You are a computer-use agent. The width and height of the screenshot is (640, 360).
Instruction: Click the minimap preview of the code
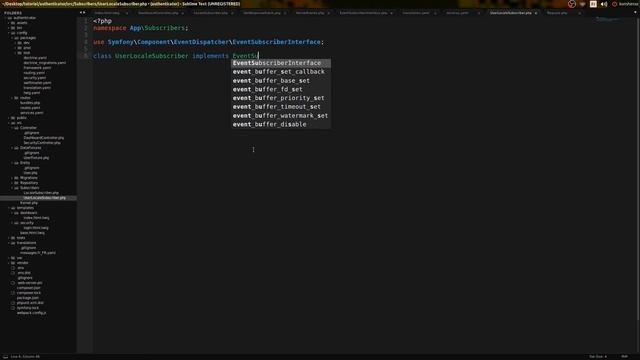(x=607, y=19)
